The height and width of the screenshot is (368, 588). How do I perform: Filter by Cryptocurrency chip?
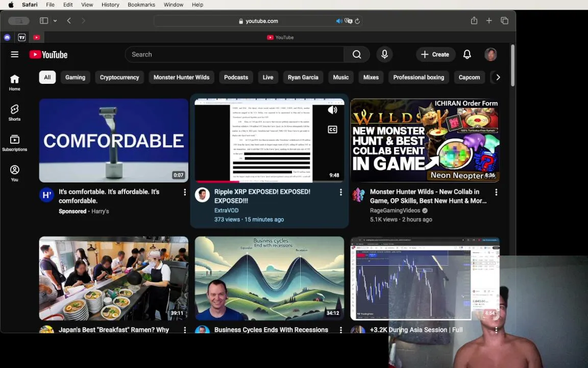[119, 77]
